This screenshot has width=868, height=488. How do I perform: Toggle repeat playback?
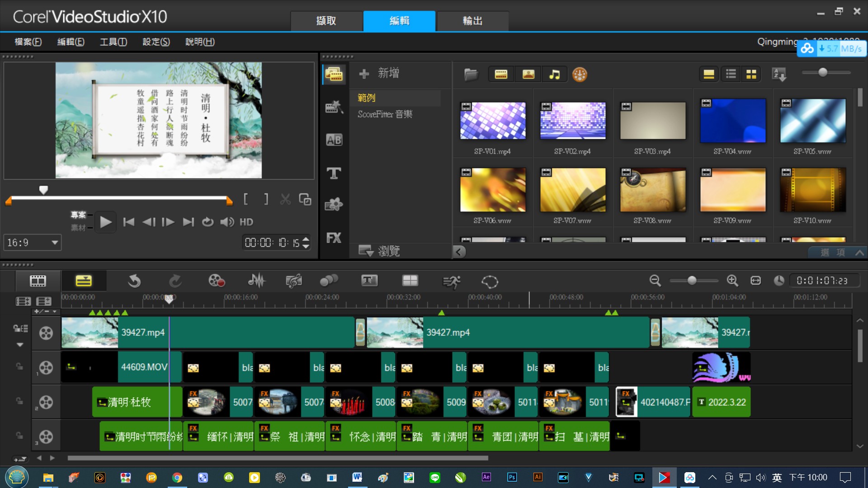tap(208, 222)
